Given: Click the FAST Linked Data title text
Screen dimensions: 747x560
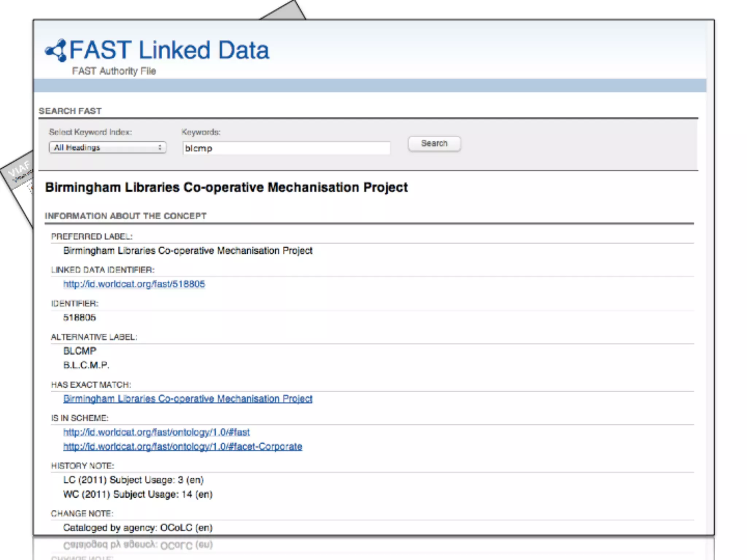Looking at the screenshot, I should point(169,50).
